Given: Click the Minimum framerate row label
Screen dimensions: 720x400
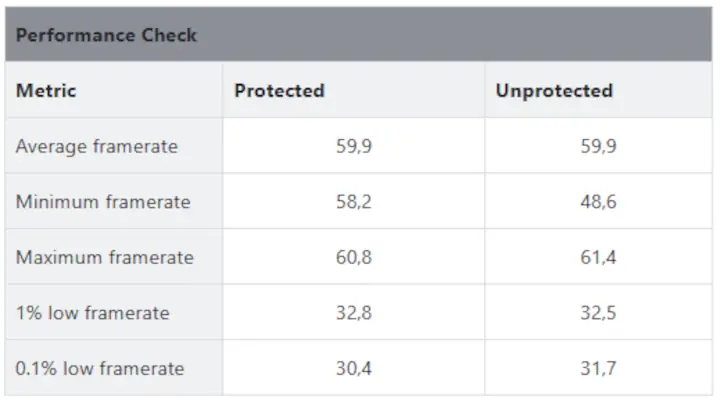Looking at the screenshot, I should pyautogui.click(x=103, y=202).
